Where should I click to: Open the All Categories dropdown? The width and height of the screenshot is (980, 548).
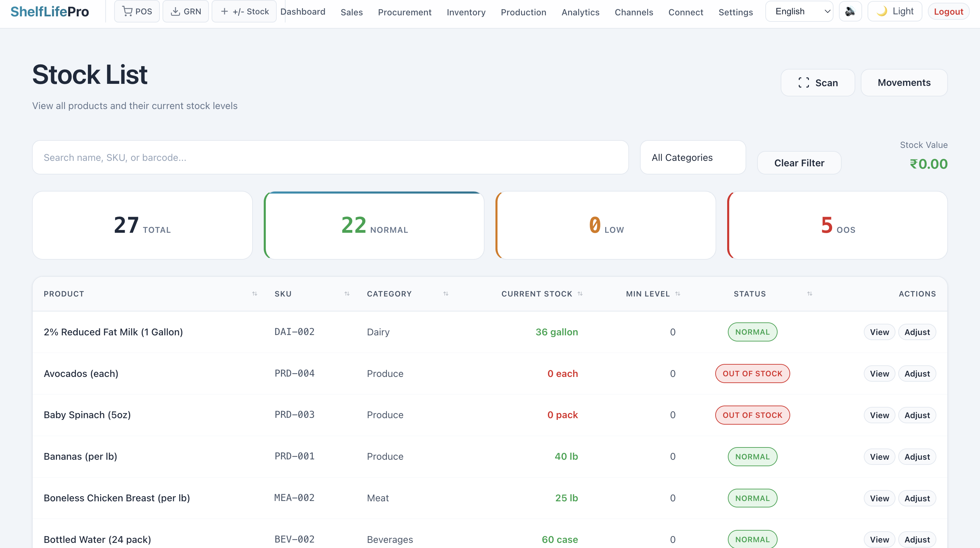[x=693, y=157]
